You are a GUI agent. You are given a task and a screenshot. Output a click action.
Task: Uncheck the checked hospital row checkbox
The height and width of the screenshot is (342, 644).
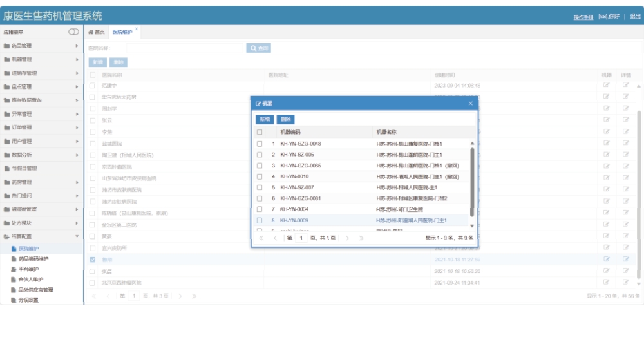[92, 260]
